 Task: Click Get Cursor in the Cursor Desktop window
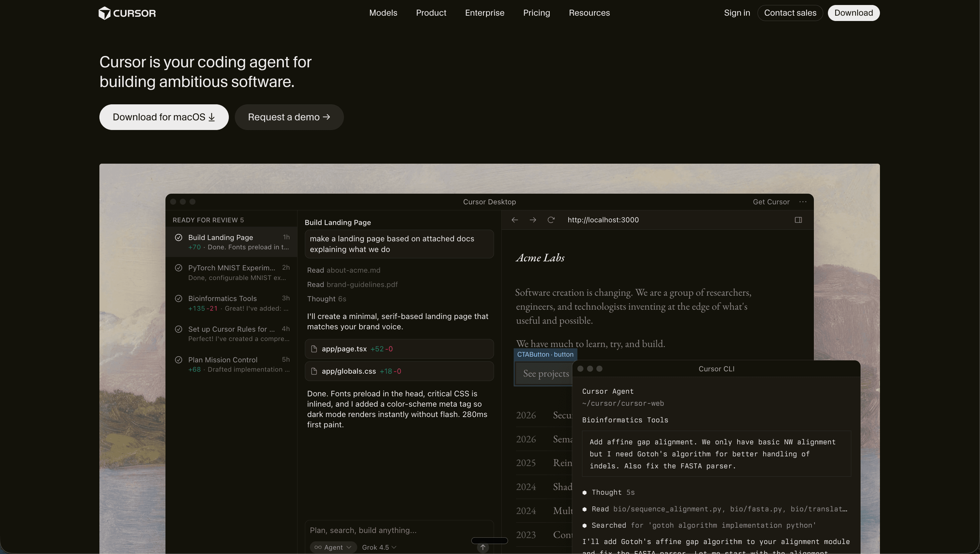coord(771,202)
